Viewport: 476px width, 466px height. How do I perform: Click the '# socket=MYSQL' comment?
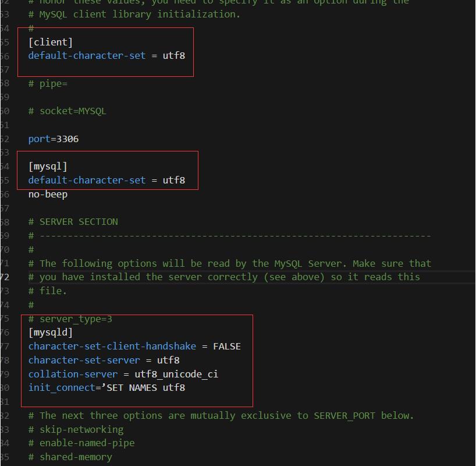coord(67,111)
